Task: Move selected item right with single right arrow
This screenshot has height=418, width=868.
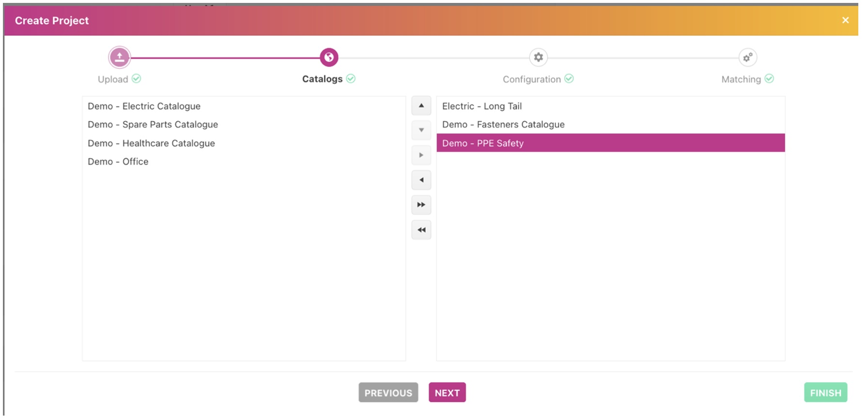Action: 421,155
